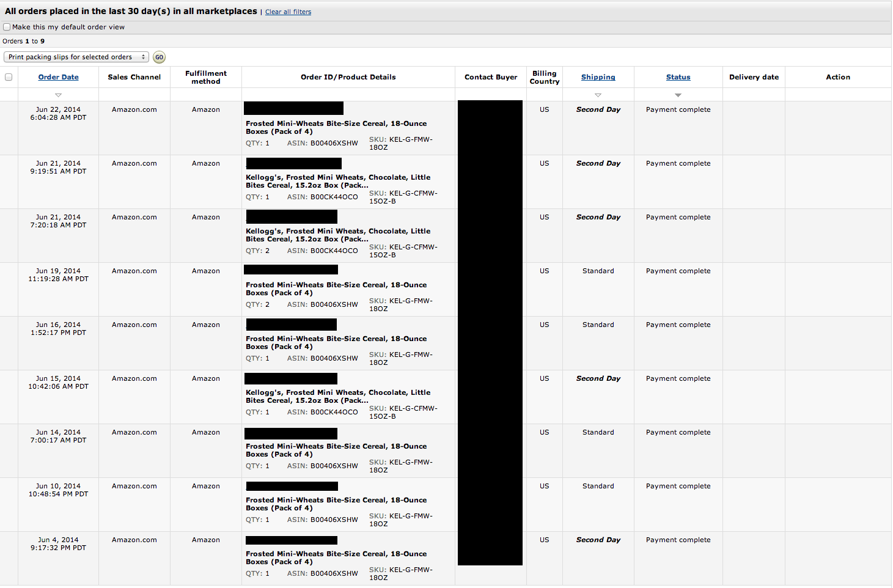Click Frosted Mini-Wheats title in Jun 4 order
893x588 pixels.
coord(336,557)
